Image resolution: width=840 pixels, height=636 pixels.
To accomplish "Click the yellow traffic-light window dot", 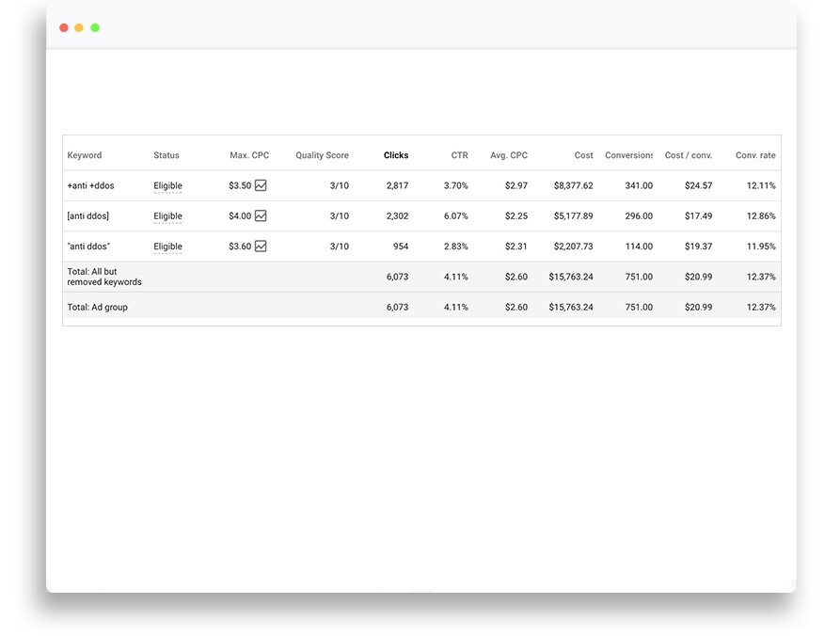I will click(x=79, y=27).
